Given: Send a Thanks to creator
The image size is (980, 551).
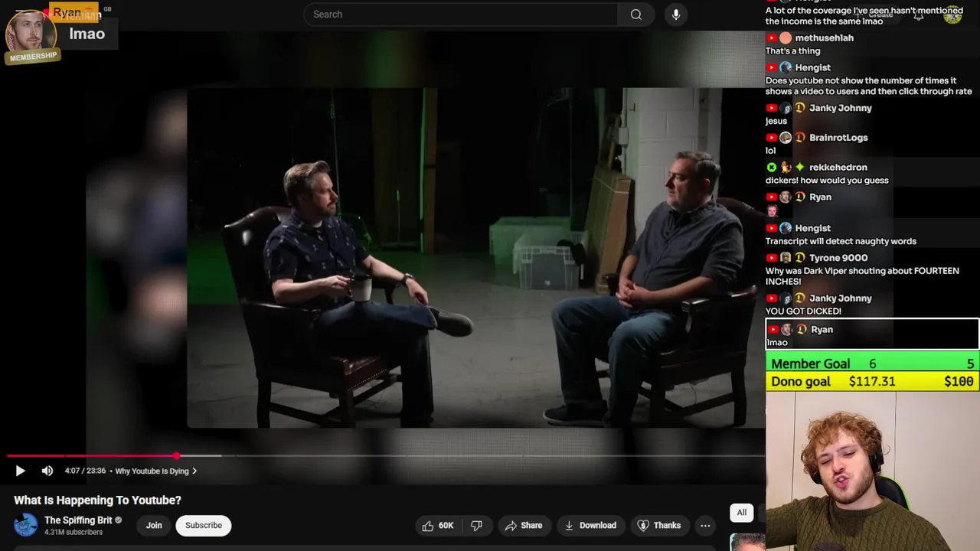Looking at the screenshot, I should pyautogui.click(x=659, y=526).
